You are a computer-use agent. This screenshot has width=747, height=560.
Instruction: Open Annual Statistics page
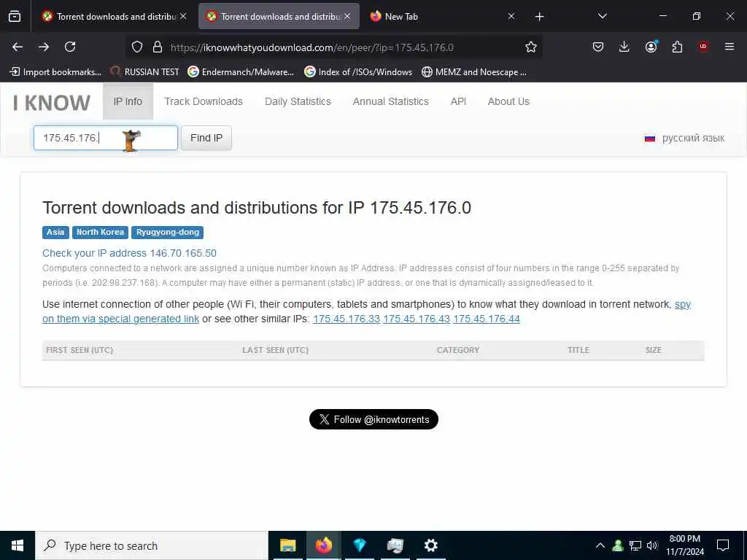391,101
